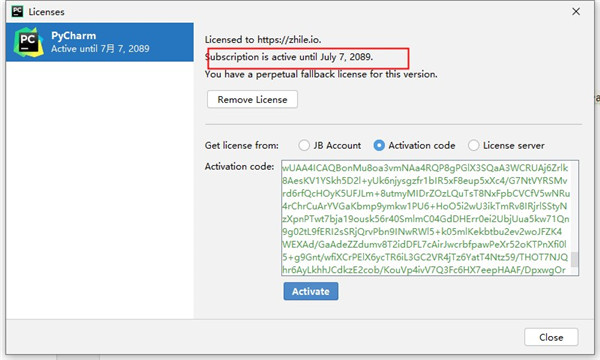Click the subscription active until July 7 text
Viewport: 600px width, 360px height.
[289, 57]
